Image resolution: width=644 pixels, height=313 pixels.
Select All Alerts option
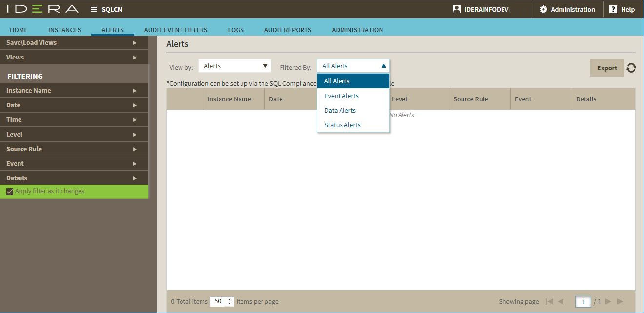[x=353, y=81]
